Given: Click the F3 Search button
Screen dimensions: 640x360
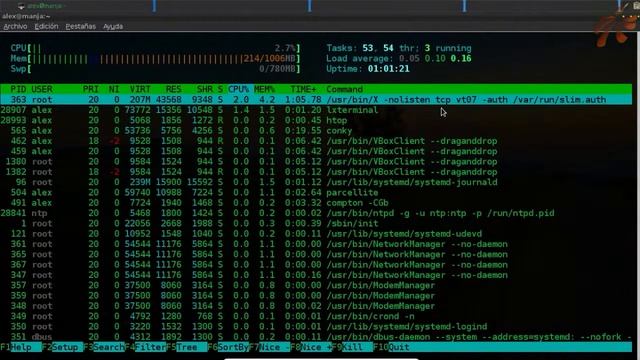Looking at the screenshot, I should 104,347.
